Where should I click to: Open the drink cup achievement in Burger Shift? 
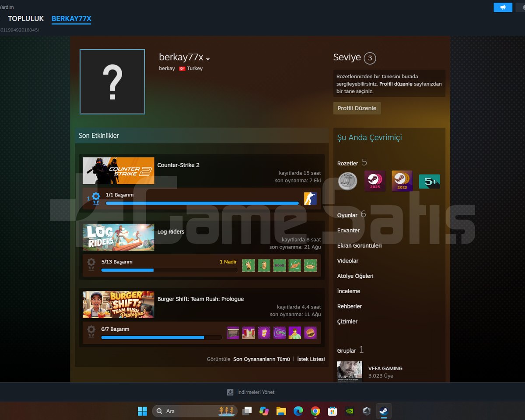point(264,332)
